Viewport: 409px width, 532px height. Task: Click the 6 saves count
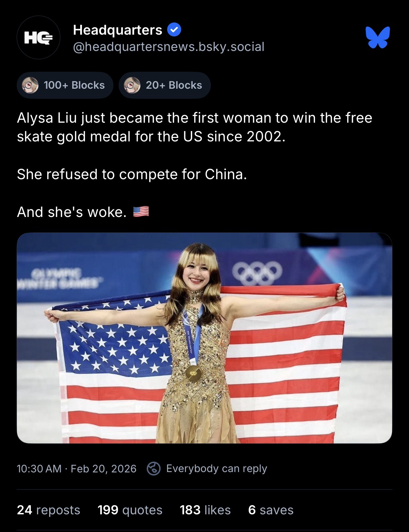point(271,510)
